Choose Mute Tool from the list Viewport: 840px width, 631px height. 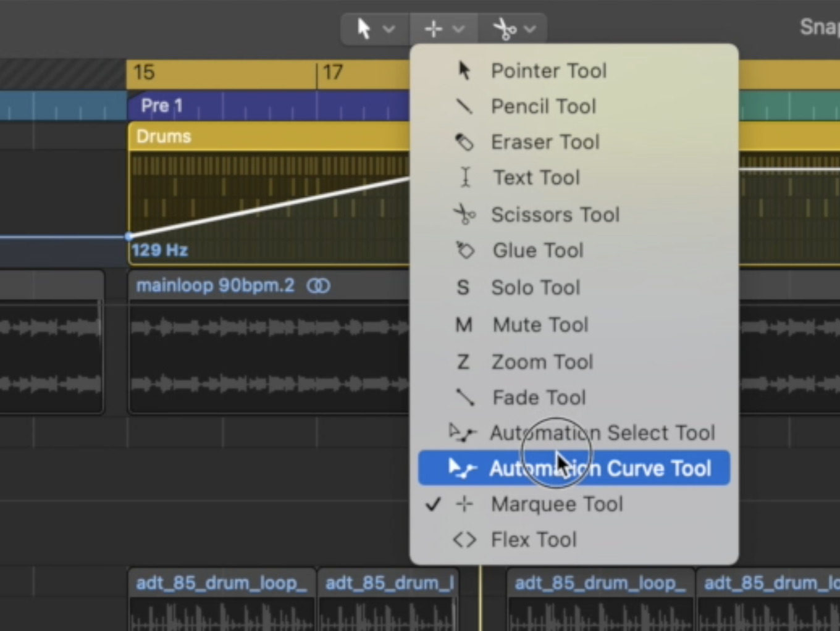point(540,325)
